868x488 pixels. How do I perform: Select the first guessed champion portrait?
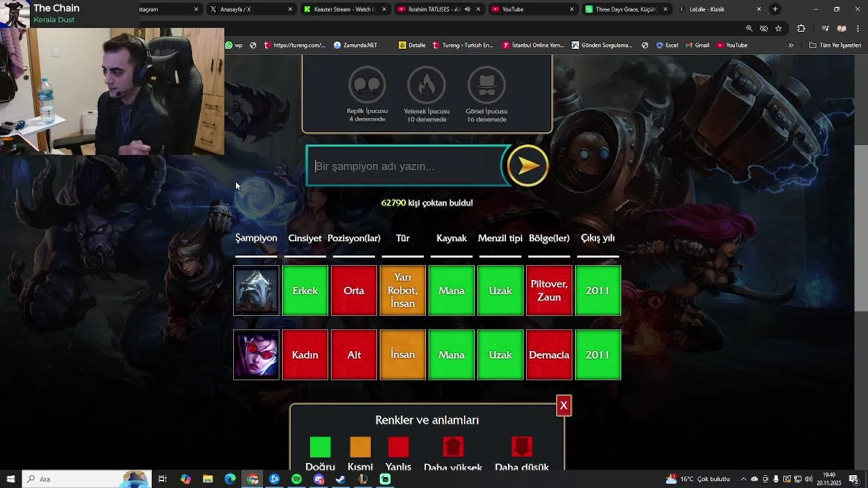point(256,291)
